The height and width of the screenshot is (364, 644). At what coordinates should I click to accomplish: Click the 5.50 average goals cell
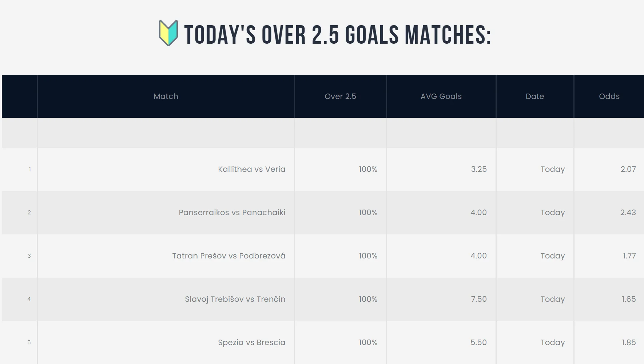click(478, 343)
